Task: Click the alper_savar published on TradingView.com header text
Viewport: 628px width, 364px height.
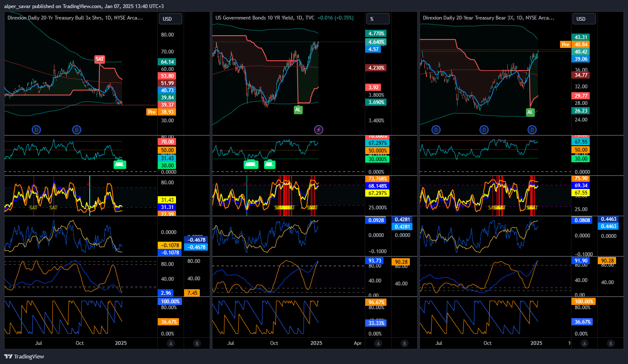Action: [84, 6]
